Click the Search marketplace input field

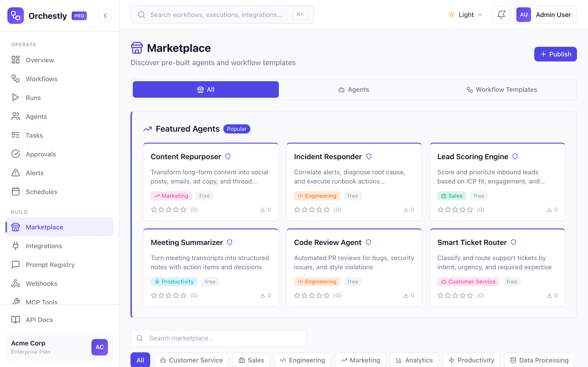218,338
